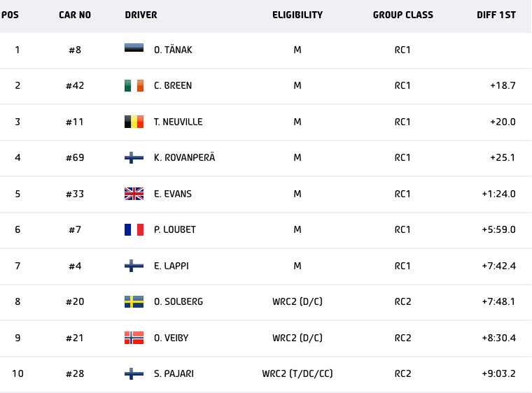
Task: Open driver T. Neuville's entry
Action: [x=178, y=122]
